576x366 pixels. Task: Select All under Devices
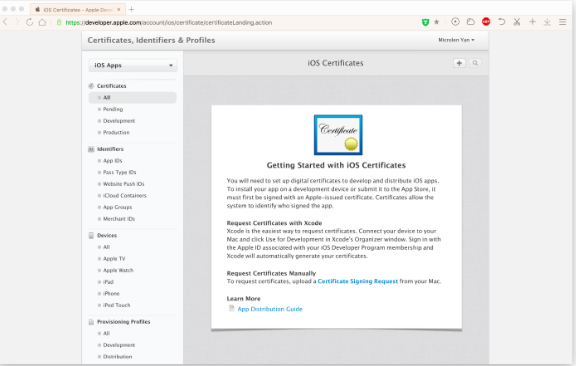pos(107,247)
